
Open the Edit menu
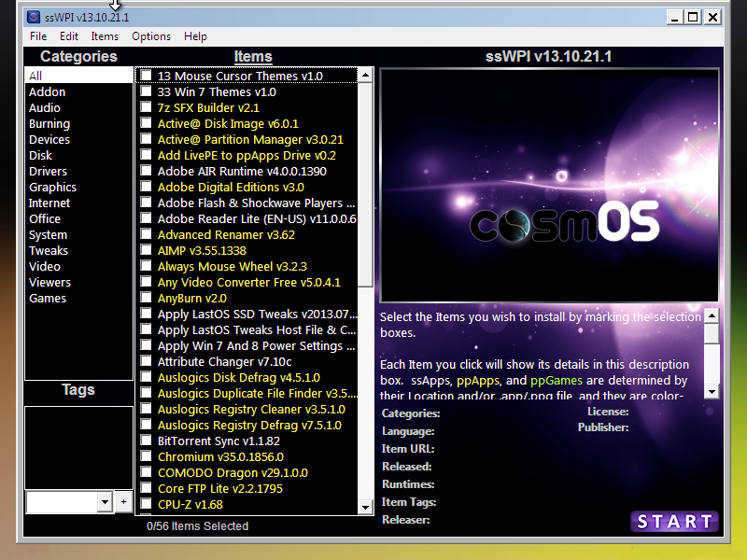coord(68,36)
